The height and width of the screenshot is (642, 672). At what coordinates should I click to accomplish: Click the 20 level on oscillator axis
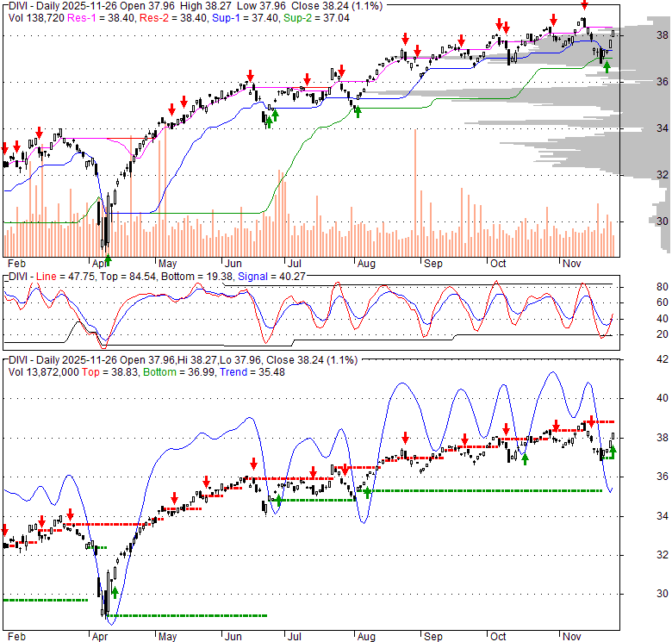click(x=663, y=334)
